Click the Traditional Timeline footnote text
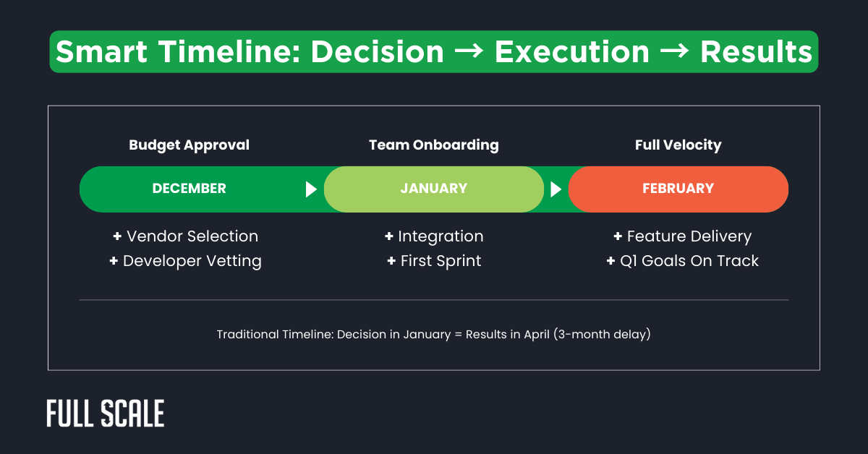The width and height of the screenshot is (868, 454). tap(434, 335)
